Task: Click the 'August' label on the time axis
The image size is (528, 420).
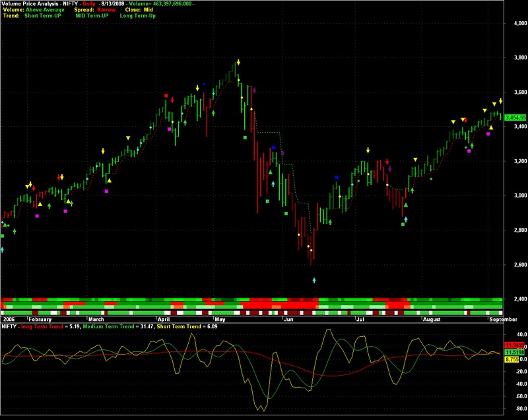Action: pyautogui.click(x=432, y=320)
